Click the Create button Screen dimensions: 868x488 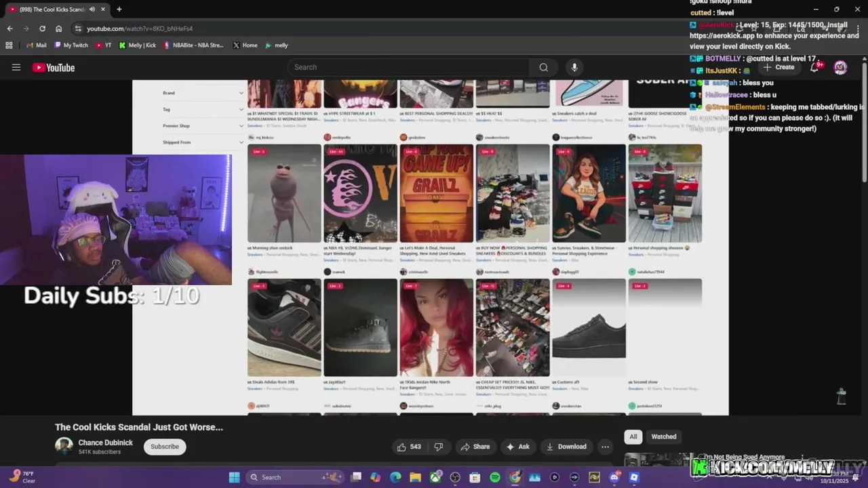pos(778,67)
